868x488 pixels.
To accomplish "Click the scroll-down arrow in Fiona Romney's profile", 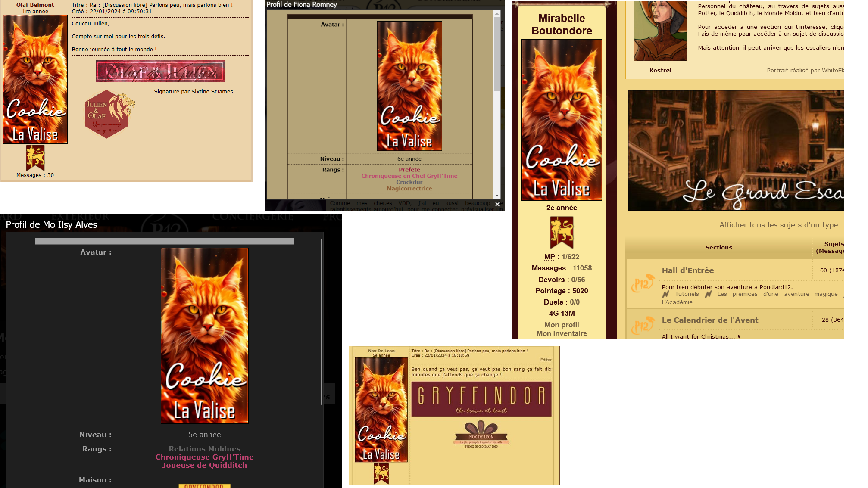I will 497,196.
